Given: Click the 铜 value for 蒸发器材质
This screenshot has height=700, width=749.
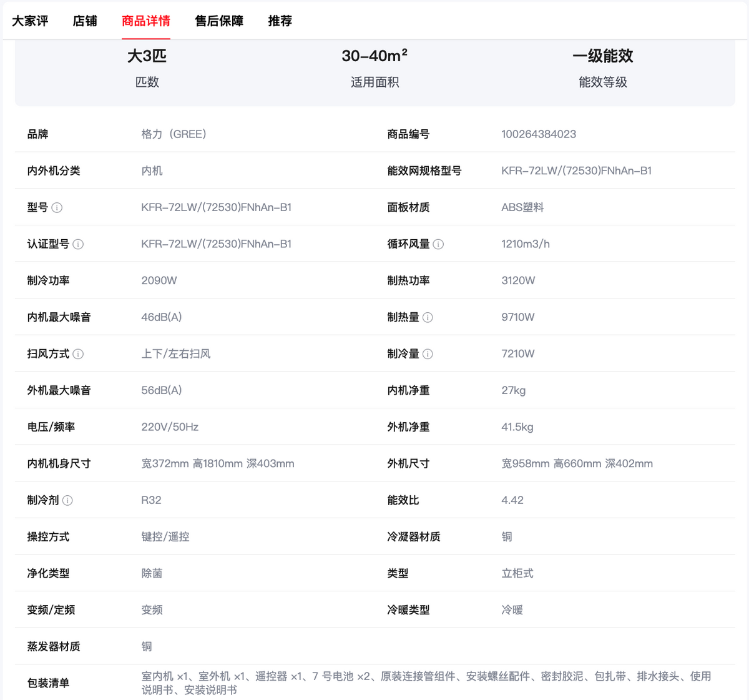Looking at the screenshot, I should click(x=147, y=647).
